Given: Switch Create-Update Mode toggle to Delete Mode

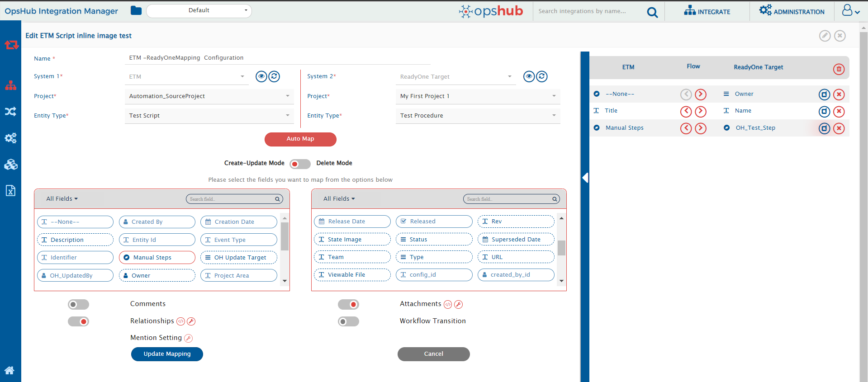Looking at the screenshot, I should [300, 164].
